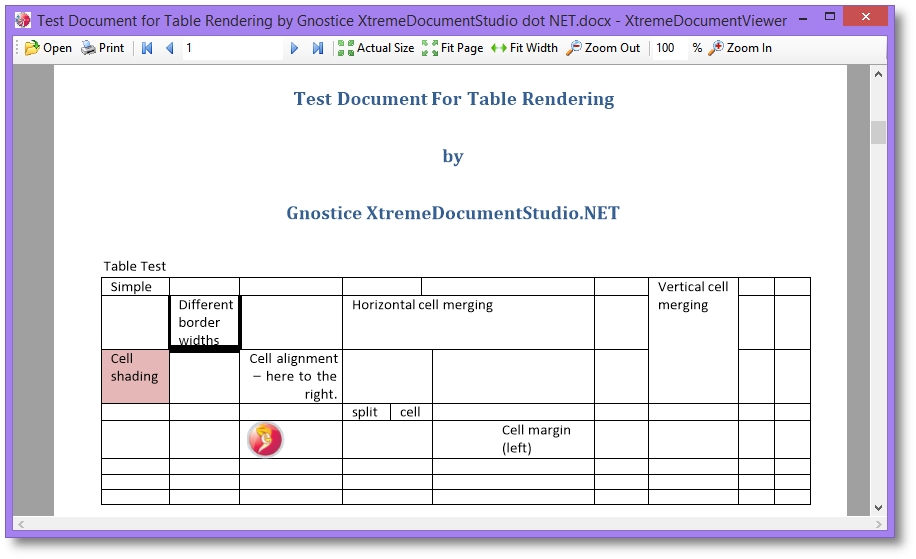Click horizontal scrollbar left arrow

[x=21, y=524]
